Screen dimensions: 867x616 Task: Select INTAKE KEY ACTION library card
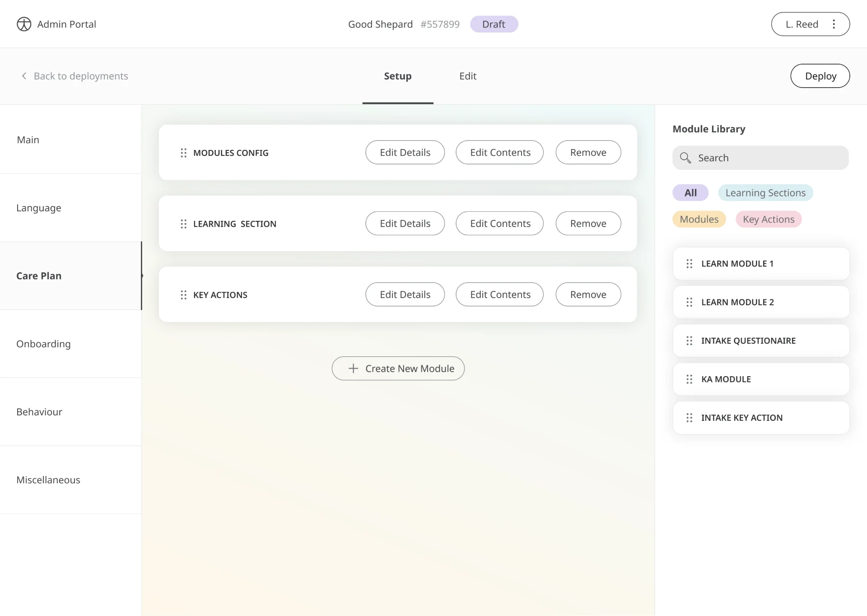(x=761, y=418)
